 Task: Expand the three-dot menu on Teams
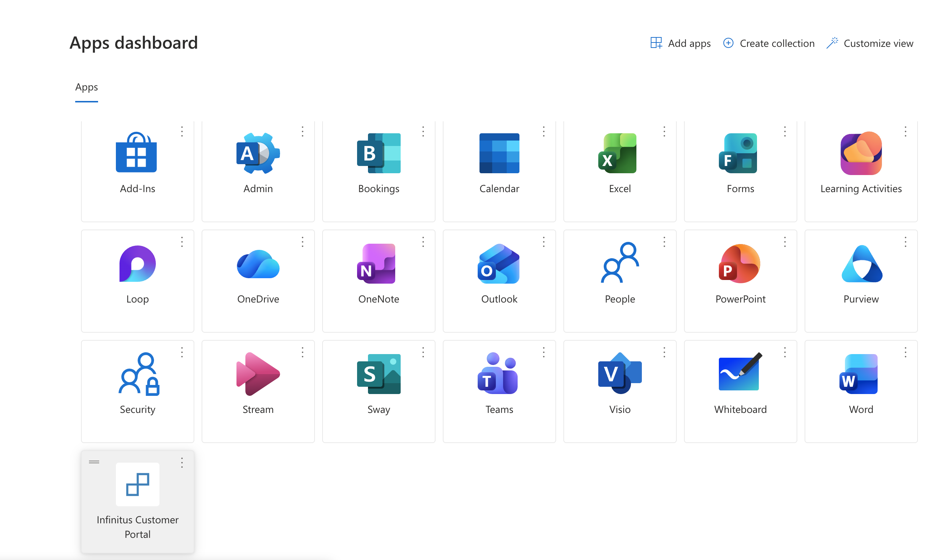(x=544, y=352)
